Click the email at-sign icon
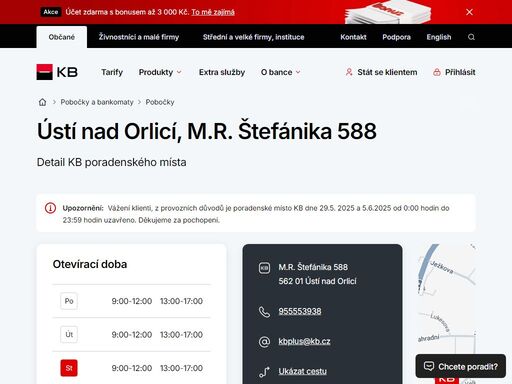The height and width of the screenshot is (384, 512). tap(264, 342)
